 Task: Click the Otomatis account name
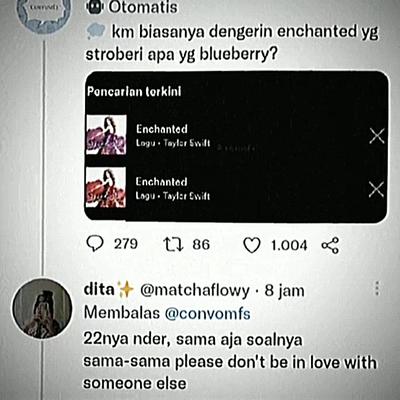coord(143,7)
